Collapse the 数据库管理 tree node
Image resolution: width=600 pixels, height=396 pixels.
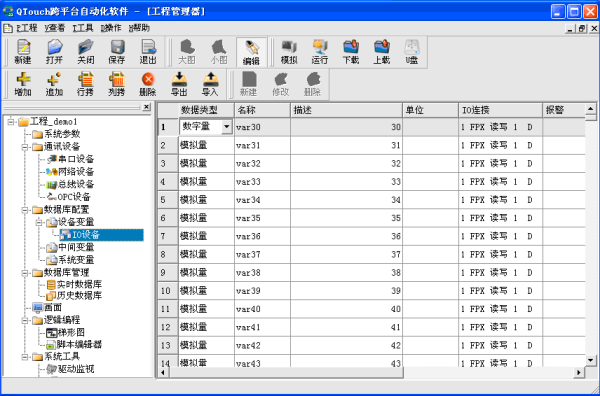(25, 273)
